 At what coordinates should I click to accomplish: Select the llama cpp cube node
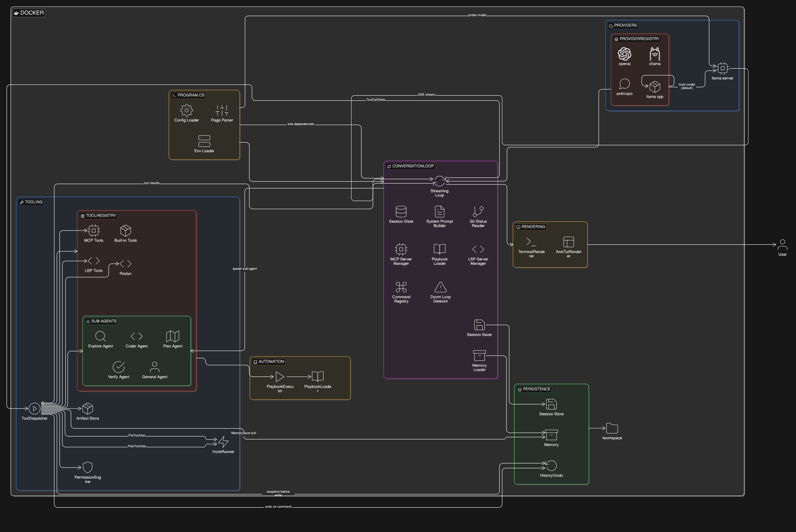[x=654, y=87]
